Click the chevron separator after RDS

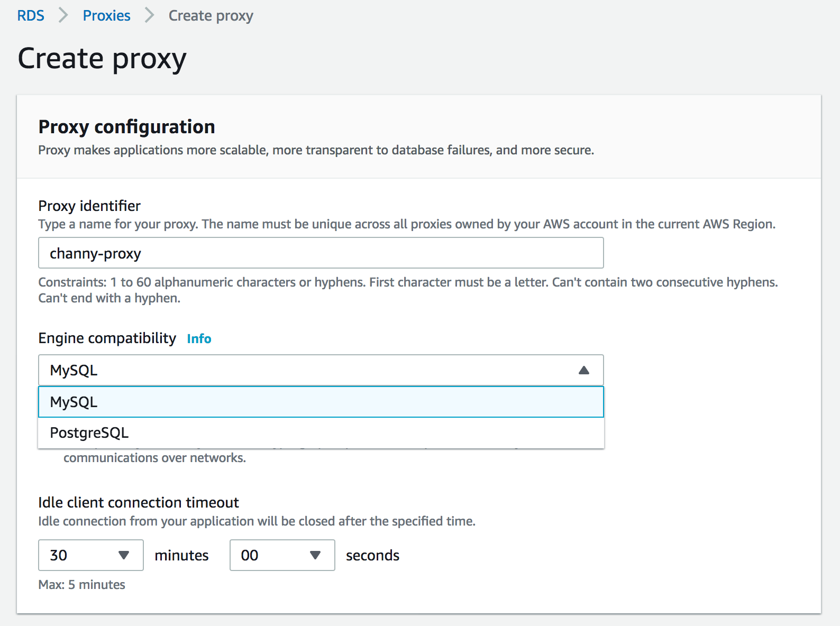coord(63,16)
